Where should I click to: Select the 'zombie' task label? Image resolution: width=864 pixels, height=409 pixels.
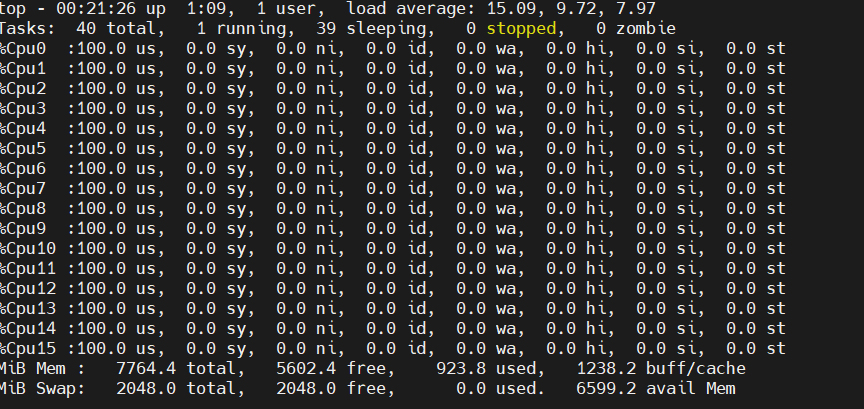tap(646, 29)
